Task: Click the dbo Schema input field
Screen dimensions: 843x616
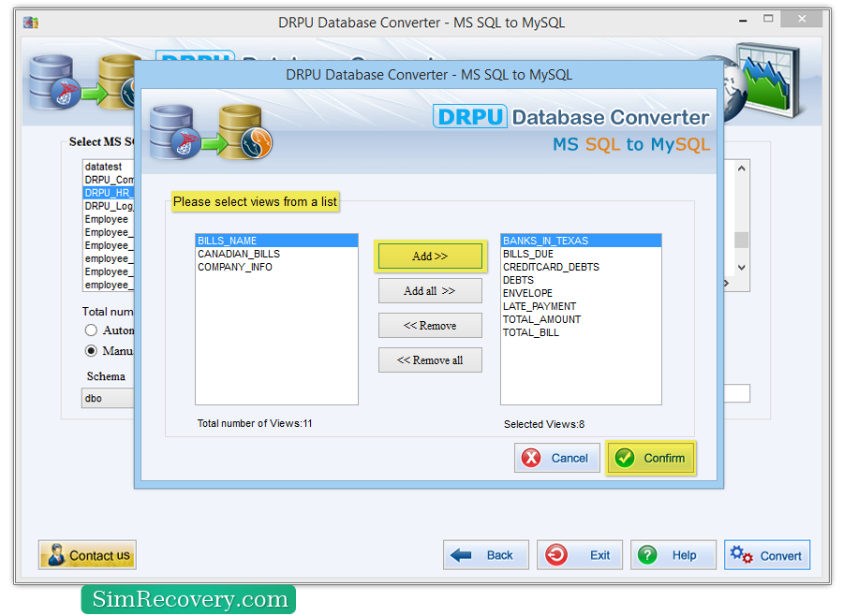Action: pos(108,398)
